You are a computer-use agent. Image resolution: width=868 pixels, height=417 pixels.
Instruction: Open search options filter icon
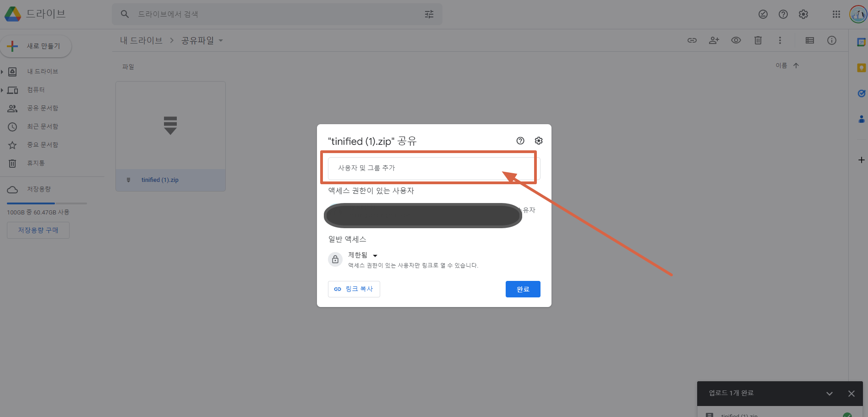429,14
